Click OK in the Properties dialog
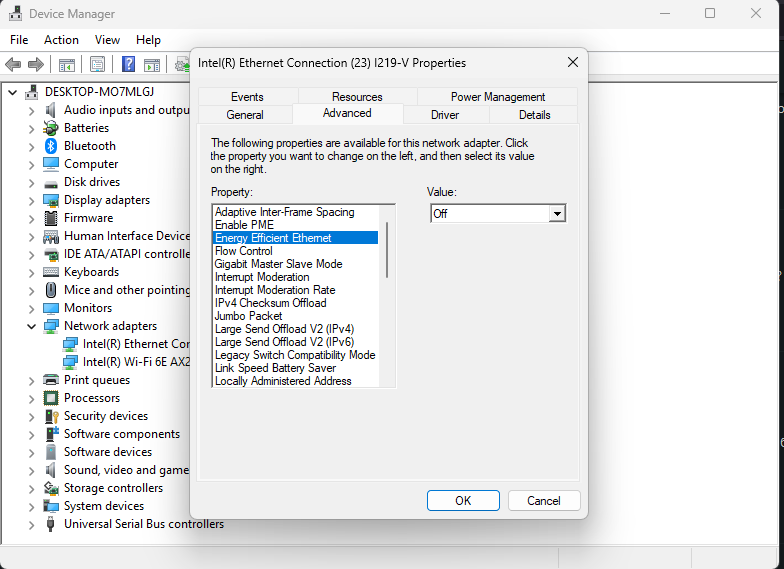This screenshot has height=569, width=784. (463, 500)
